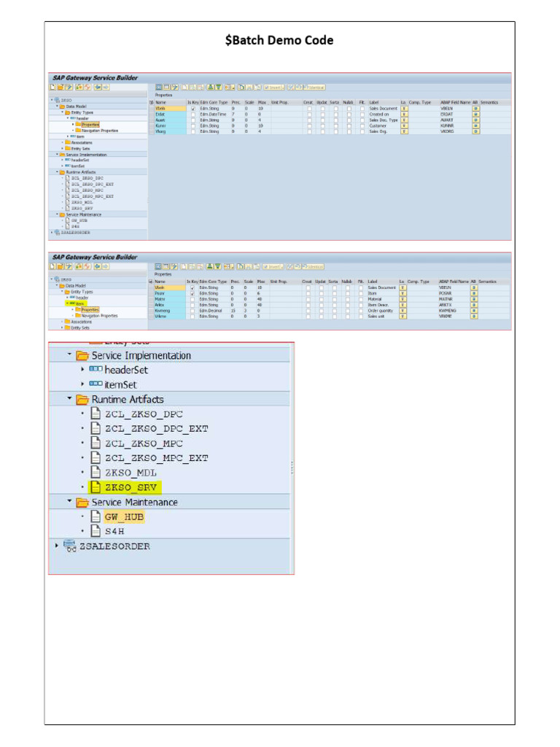Click the ZSALESORDER project icon in the enlarged tree
Image resolution: width=560 pixels, height=747 pixels.
pos(70,546)
